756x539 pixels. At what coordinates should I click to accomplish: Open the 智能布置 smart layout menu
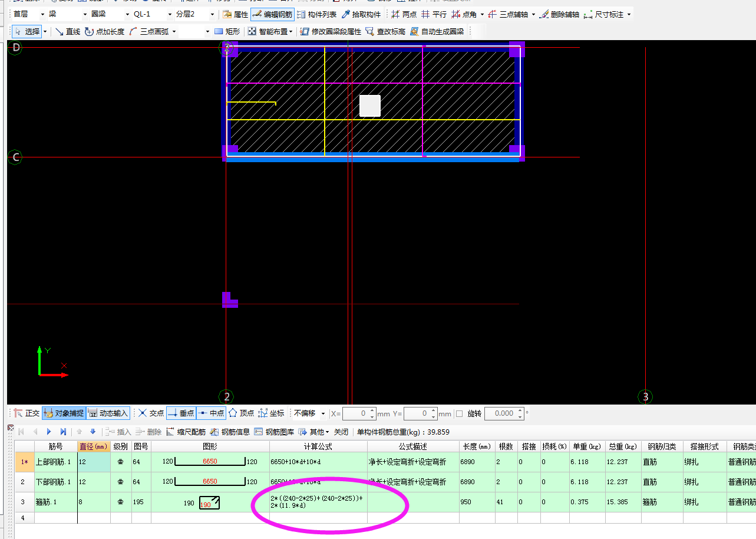[270, 31]
